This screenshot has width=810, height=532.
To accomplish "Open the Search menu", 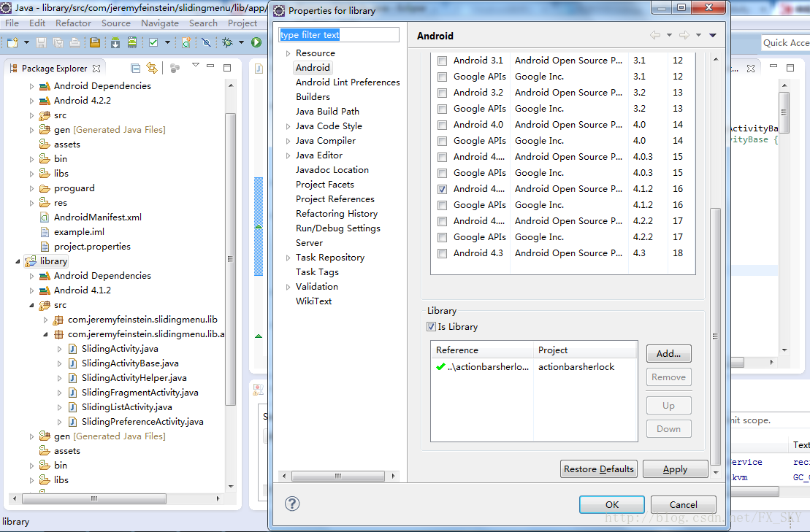I will pyautogui.click(x=203, y=23).
